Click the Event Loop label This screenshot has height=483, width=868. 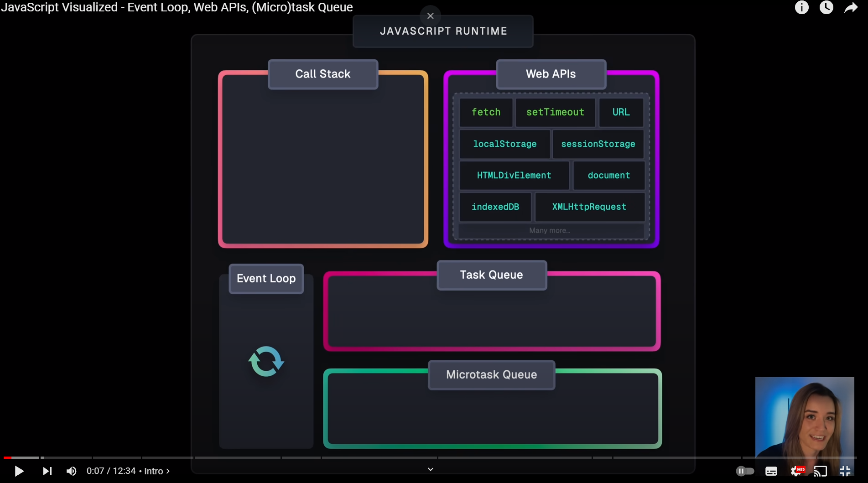266,279
